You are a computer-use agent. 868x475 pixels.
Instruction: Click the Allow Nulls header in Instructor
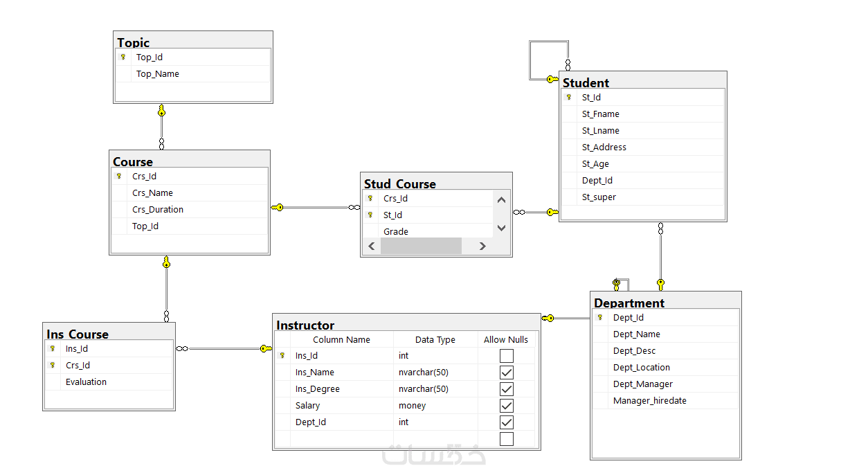(x=506, y=339)
